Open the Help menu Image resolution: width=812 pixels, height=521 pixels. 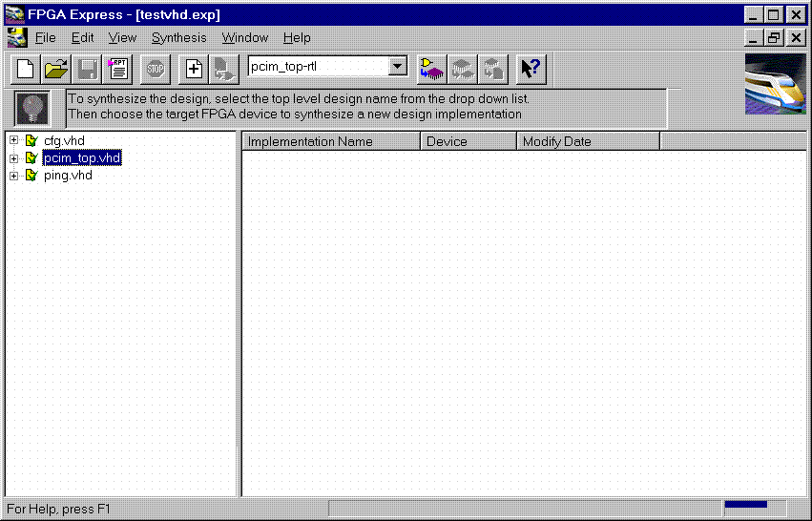[x=297, y=38]
